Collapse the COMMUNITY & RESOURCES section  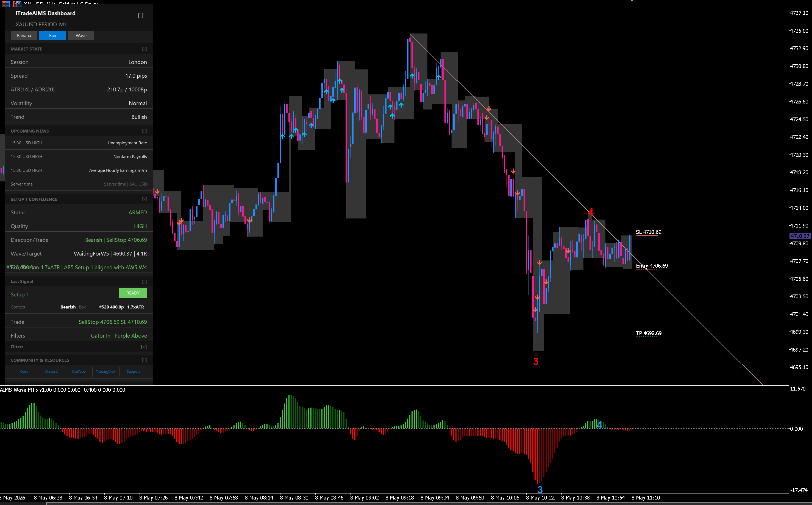[x=144, y=360]
